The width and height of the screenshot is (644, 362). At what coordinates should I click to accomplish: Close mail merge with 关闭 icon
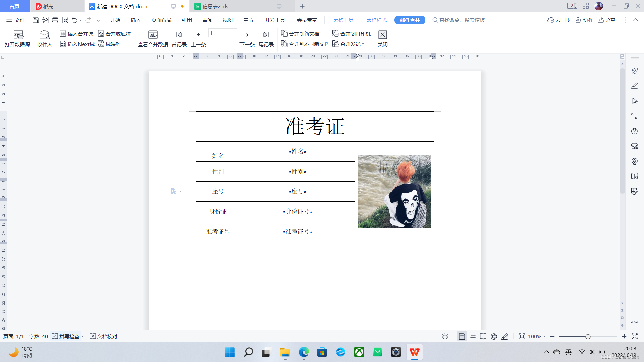(382, 35)
